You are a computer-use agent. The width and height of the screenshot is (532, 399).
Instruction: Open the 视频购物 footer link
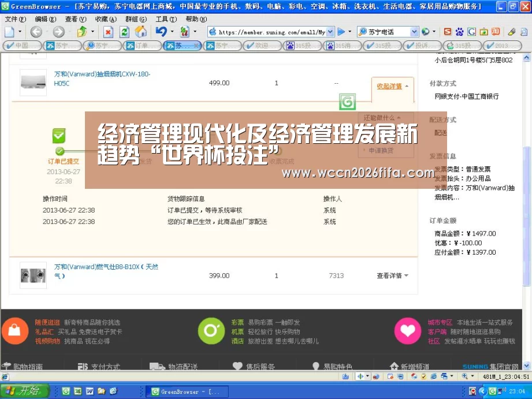(47, 341)
